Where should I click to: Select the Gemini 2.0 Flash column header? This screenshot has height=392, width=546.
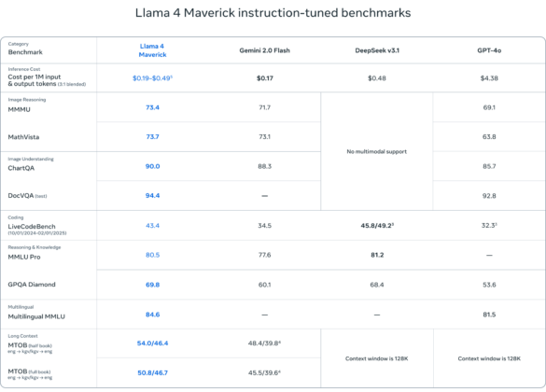(x=265, y=50)
